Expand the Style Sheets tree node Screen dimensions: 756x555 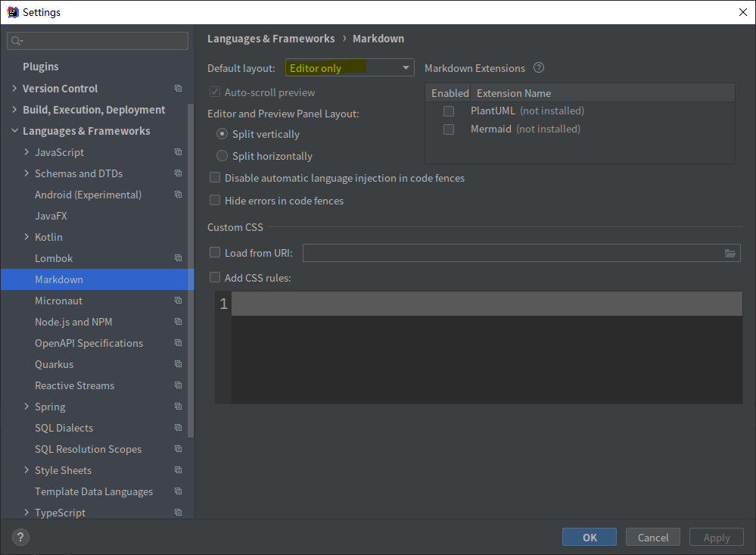pyautogui.click(x=26, y=470)
